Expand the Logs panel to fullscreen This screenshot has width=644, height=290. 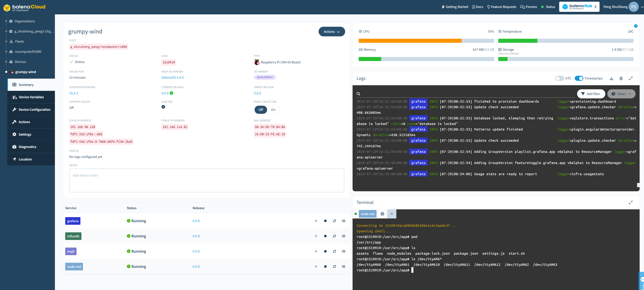click(631, 79)
